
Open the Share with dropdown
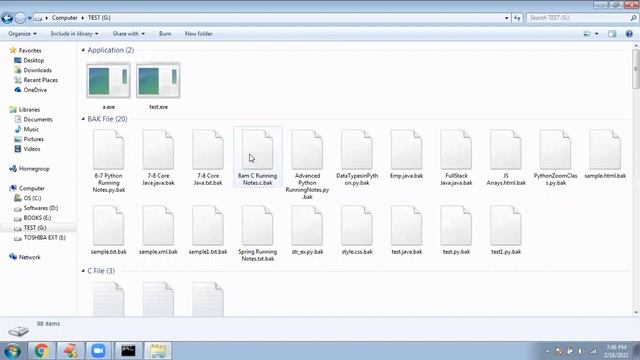pos(129,34)
